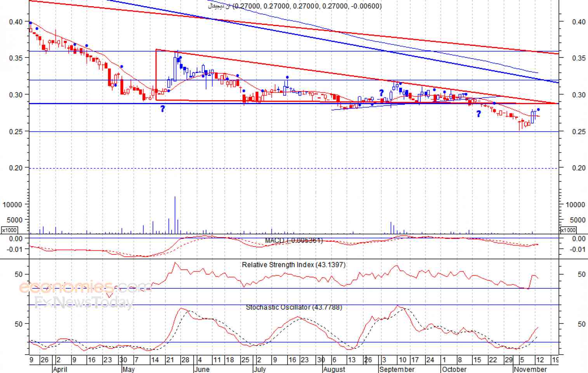Viewport: 588px width, 373px height.
Task: Select the November month label
Action: click(x=530, y=369)
